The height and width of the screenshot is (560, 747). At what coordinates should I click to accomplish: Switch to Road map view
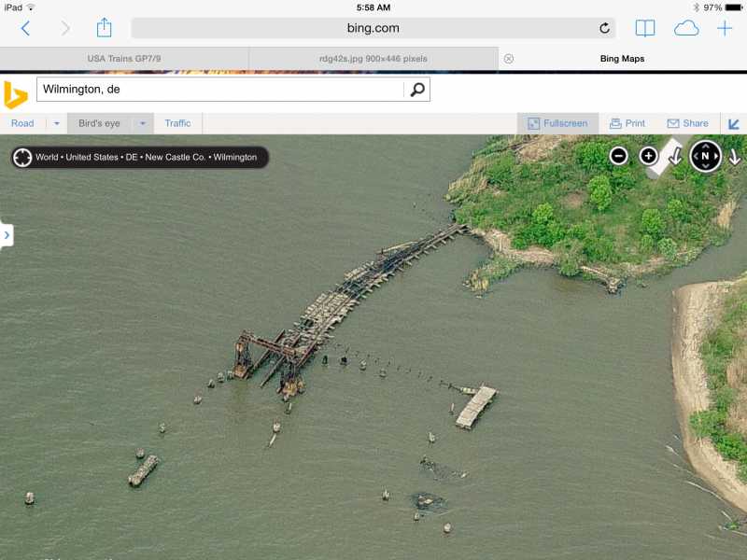[x=22, y=123]
